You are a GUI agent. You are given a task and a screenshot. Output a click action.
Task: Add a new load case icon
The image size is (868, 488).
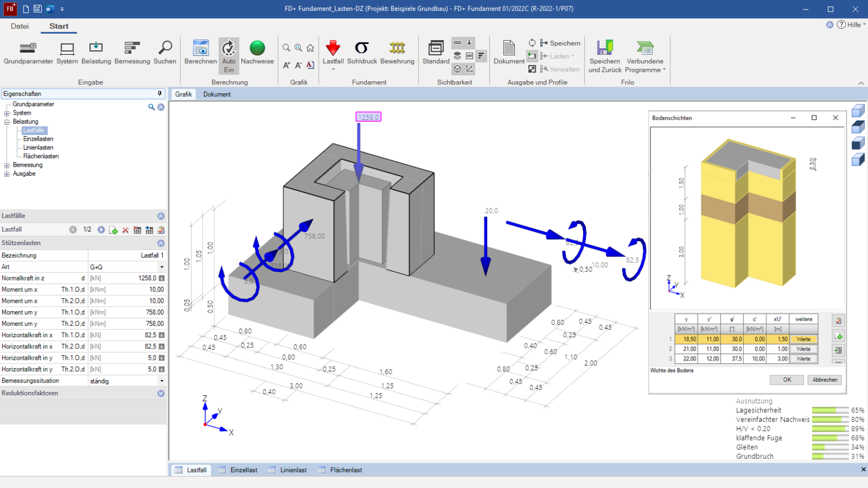click(114, 230)
